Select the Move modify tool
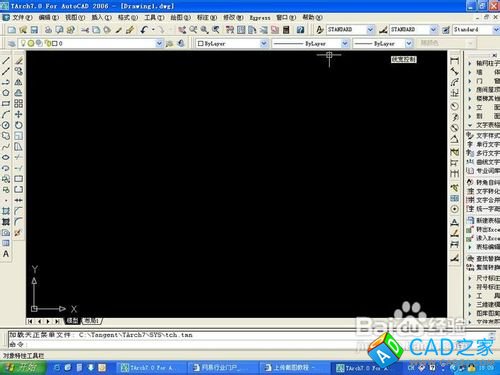This screenshot has height=375, width=500. [x=19, y=114]
